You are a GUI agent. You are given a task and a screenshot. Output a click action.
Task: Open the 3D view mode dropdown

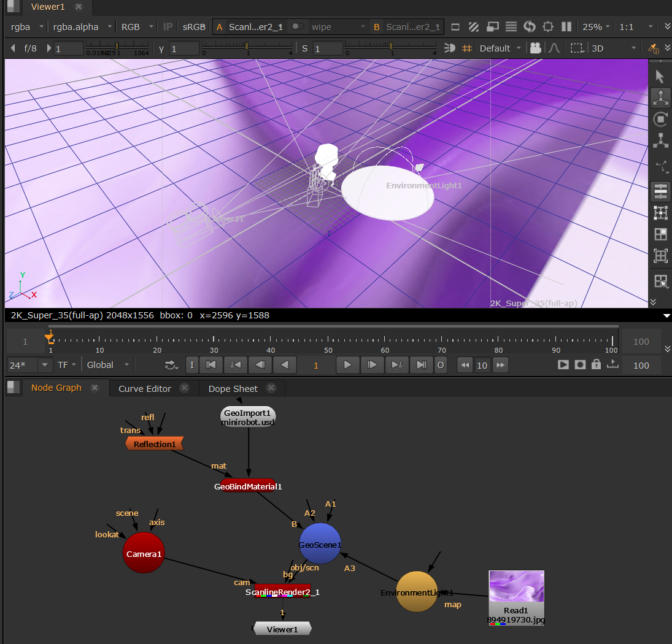pos(614,48)
